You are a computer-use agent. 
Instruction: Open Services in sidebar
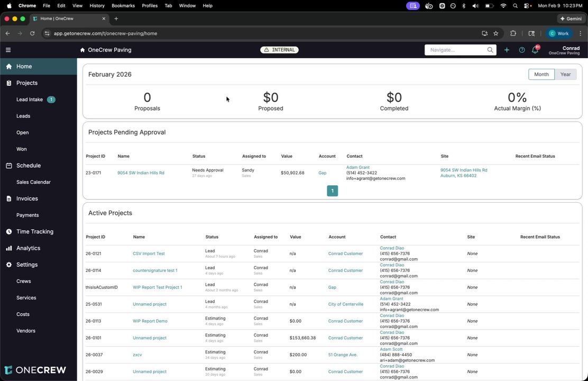26,298
